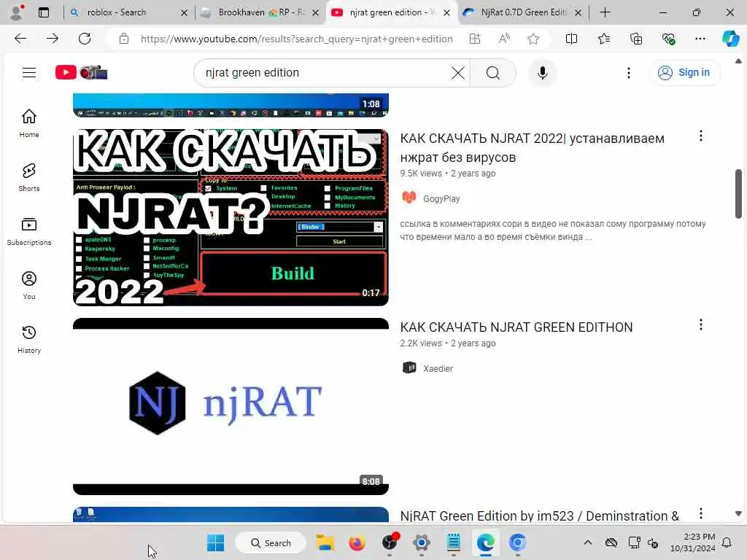Open the taskbar Search box
747x560 pixels.
pyautogui.click(x=271, y=542)
